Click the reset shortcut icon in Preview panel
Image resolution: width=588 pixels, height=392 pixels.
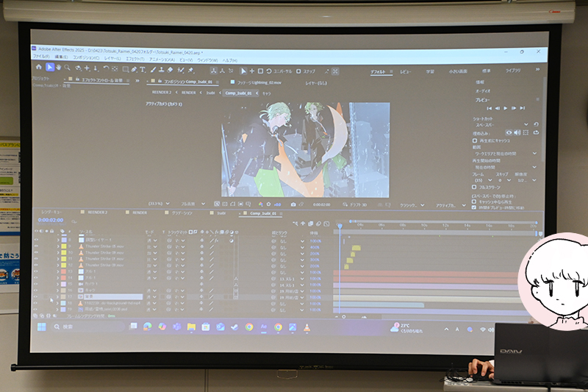click(537, 124)
